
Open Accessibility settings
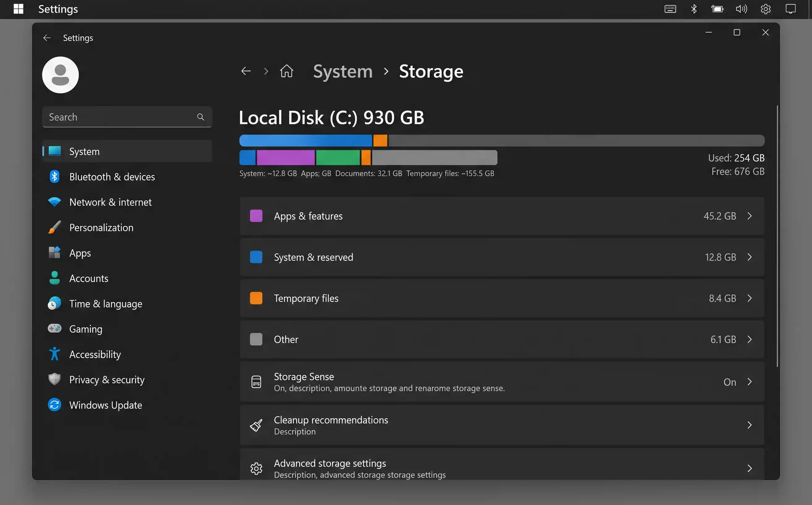tap(127, 354)
